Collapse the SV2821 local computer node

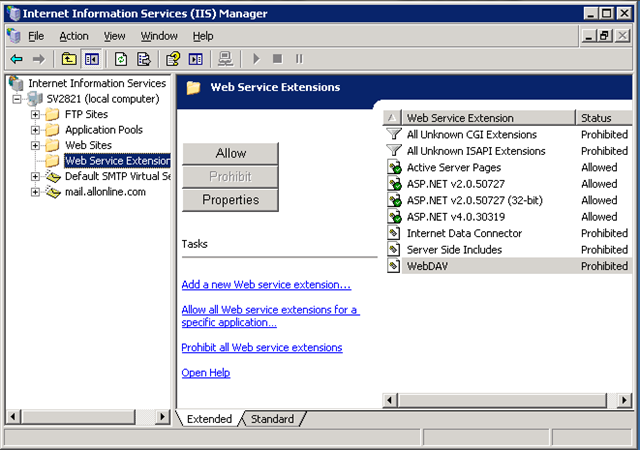point(17,99)
